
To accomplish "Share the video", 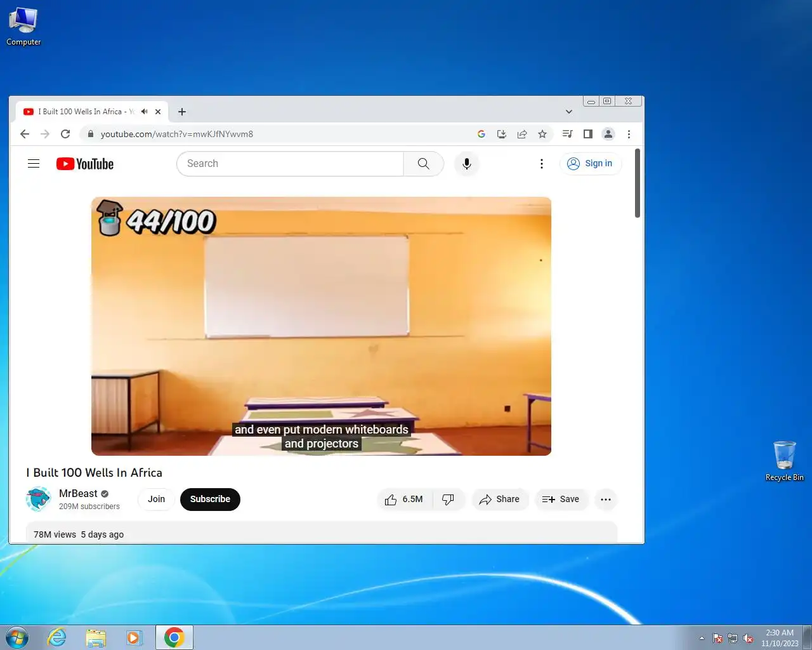I will click(x=500, y=500).
